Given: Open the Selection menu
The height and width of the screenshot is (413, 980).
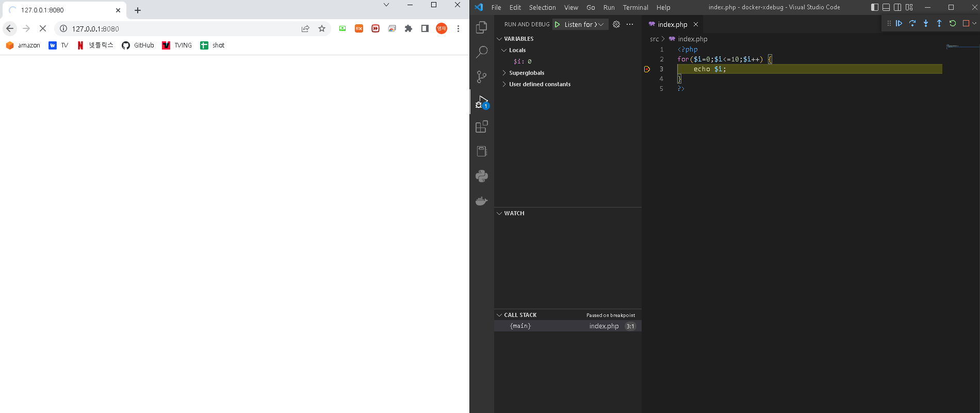Looking at the screenshot, I should [x=543, y=7].
